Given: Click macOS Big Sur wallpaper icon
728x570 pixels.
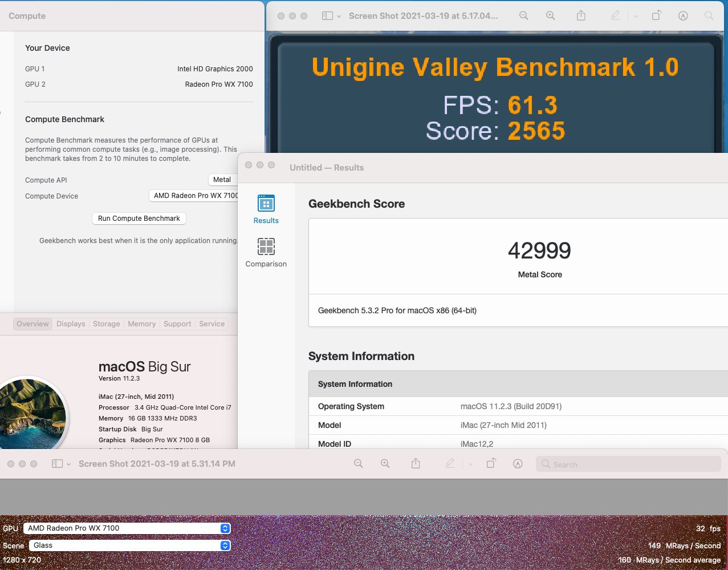Looking at the screenshot, I should pos(33,414).
